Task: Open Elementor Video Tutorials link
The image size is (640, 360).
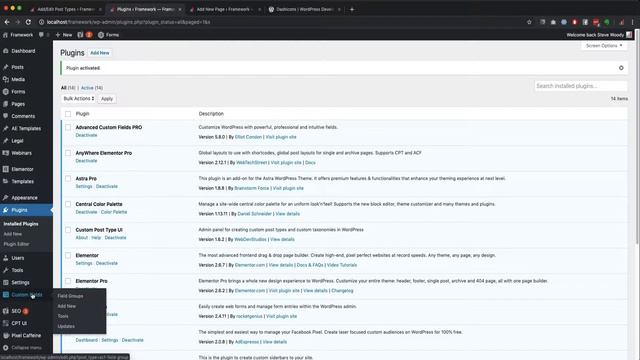Action: (x=342, y=265)
